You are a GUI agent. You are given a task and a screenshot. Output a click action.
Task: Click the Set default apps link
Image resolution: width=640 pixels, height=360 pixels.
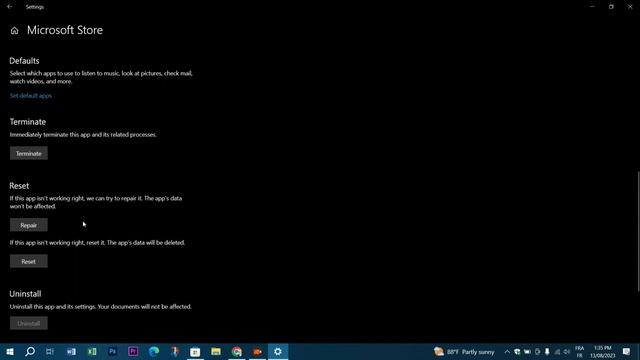click(x=31, y=96)
